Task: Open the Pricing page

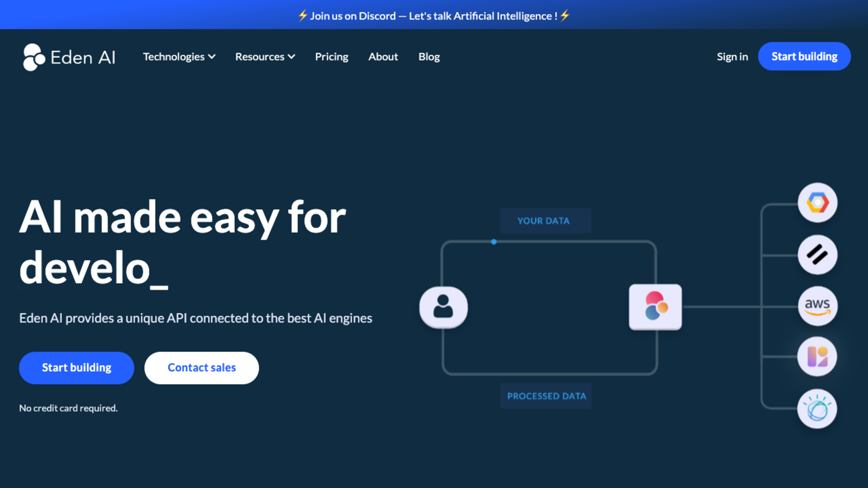Action: point(332,56)
